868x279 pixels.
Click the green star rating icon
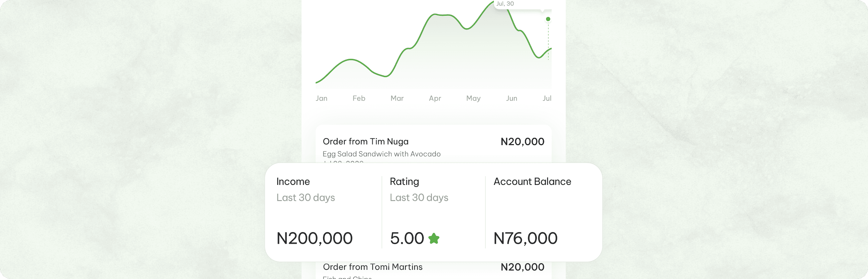[x=434, y=238]
